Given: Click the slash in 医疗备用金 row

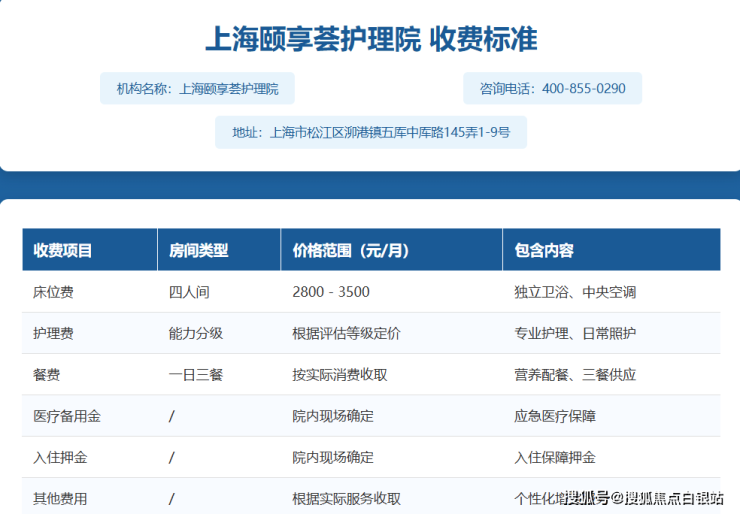Looking at the screenshot, I should pyautogui.click(x=172, y=416).
